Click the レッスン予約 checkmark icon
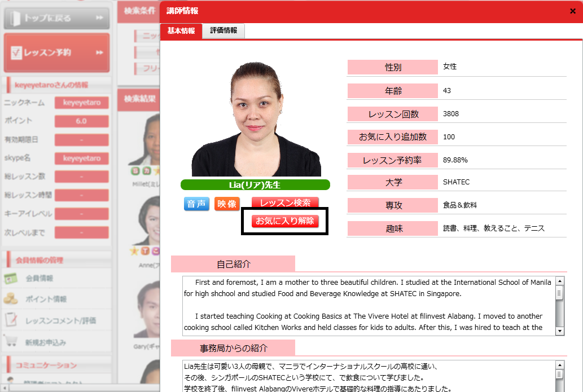The image size is (583, 392). click(x=16, y=53)
